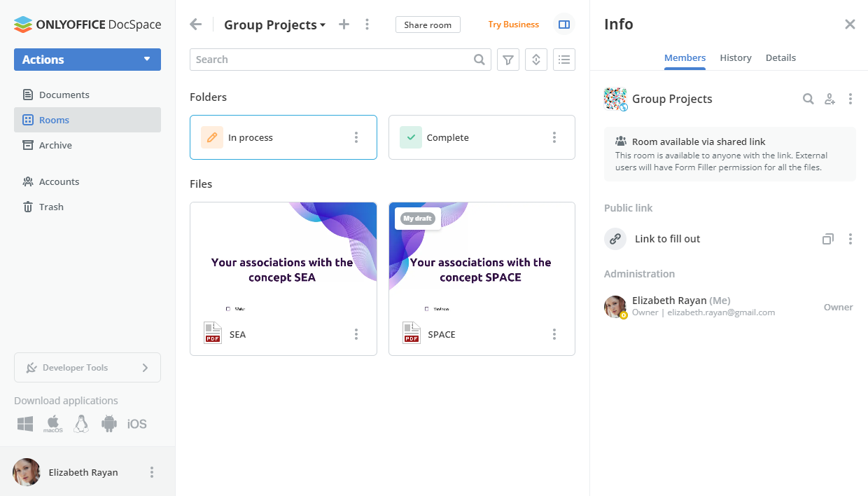The image size is (868, 496).
Task: Open the sort options icon
Action: click(x=535, y=60)
